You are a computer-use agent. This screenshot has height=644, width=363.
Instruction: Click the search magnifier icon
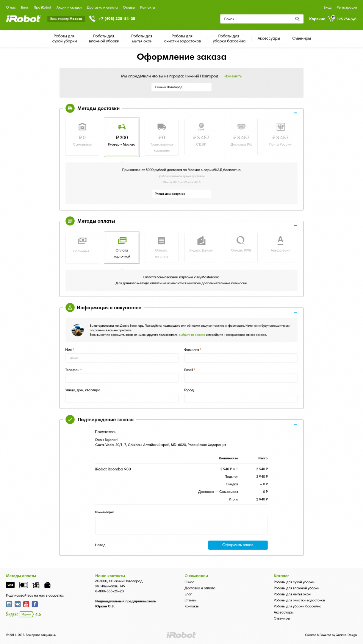pyautogui.click(x=297, y=19)
